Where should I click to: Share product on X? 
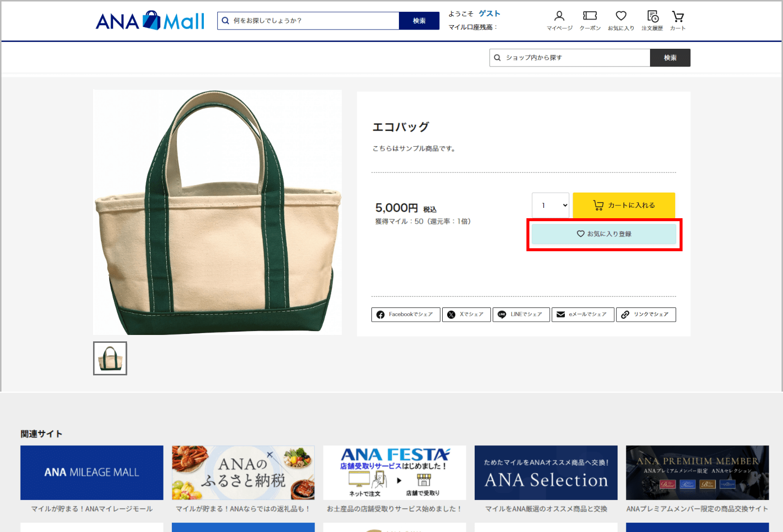click(466, 314)
